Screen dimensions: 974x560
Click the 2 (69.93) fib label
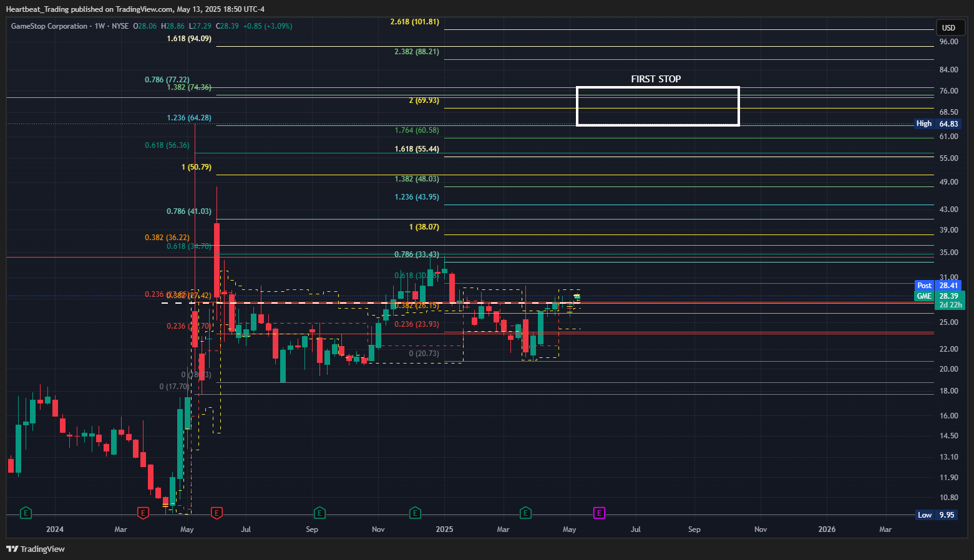pyautogui.click(x=424, y=100)
